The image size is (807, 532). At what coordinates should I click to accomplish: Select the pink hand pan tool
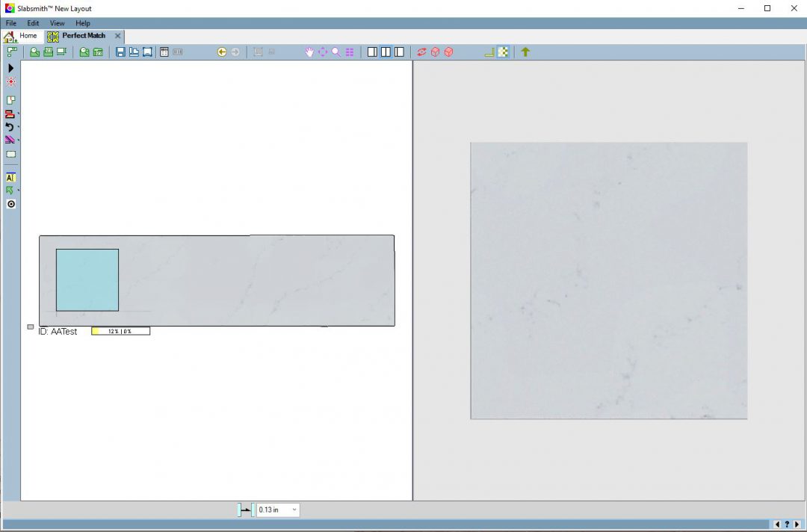[x=309, y=52]
